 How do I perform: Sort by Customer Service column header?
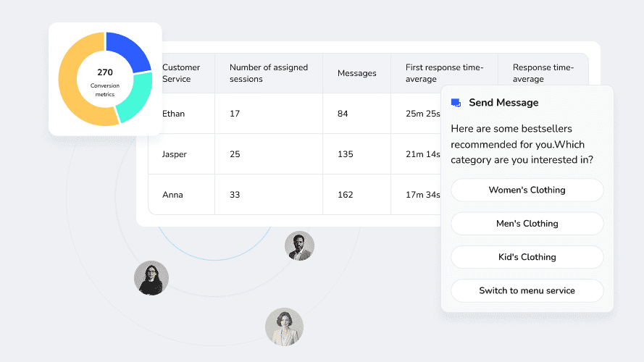coord(181,73)
